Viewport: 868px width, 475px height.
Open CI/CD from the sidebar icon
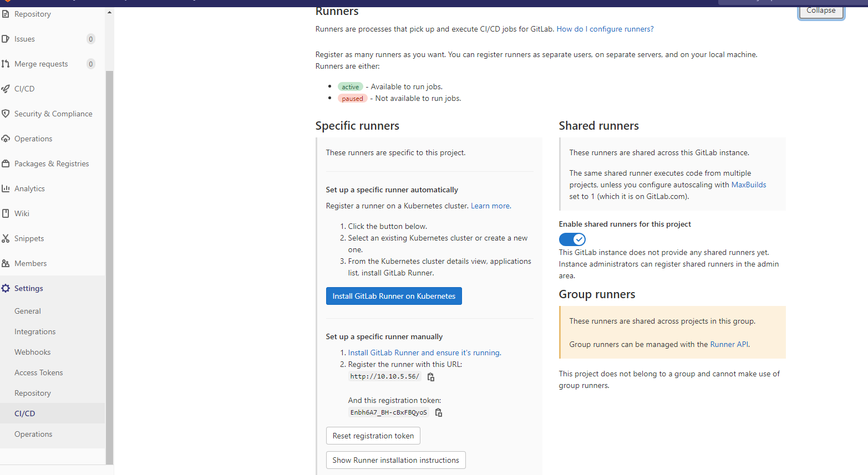(6, 89)
